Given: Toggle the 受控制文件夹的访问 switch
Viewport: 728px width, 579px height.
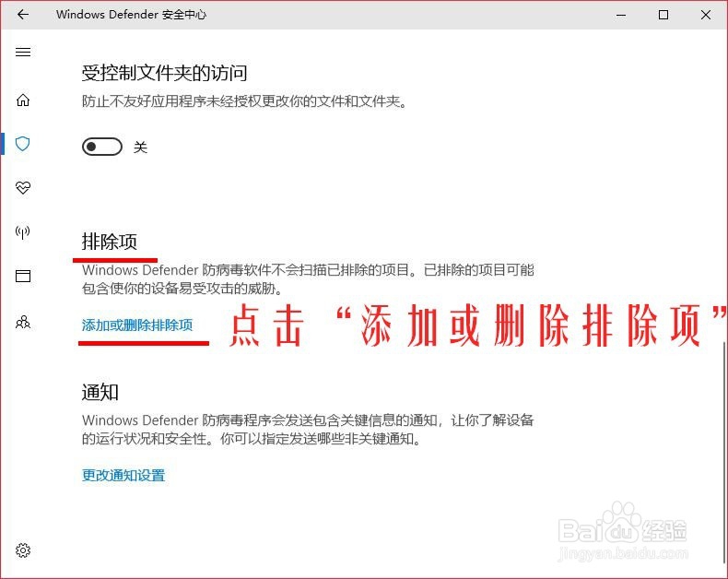Looking at the screenshot, I should [x=102, y=147].
